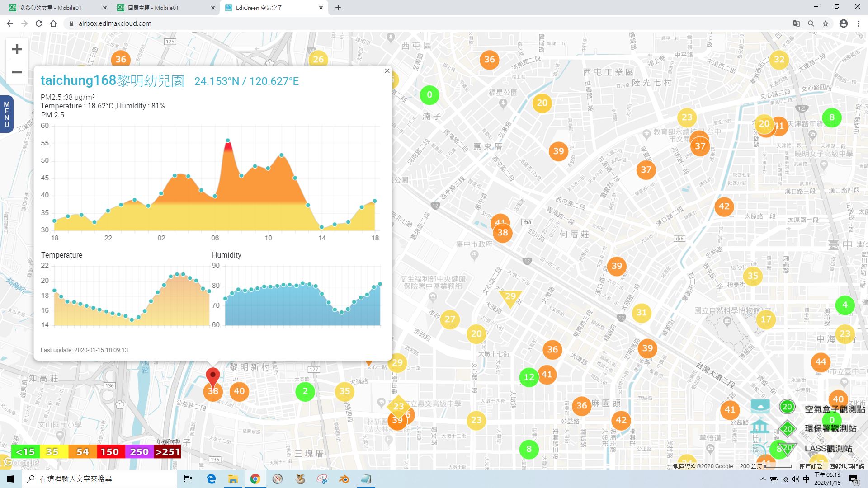The image size is (868, 488).
Task: Show hidden system tray icons
Action: 763,479
